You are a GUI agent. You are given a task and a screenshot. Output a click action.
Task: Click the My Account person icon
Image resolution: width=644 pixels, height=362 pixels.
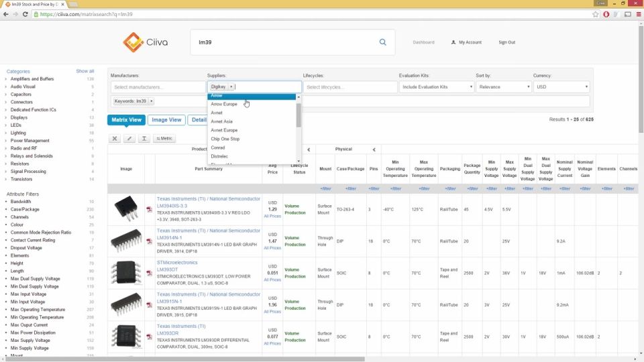click(453, 42)
